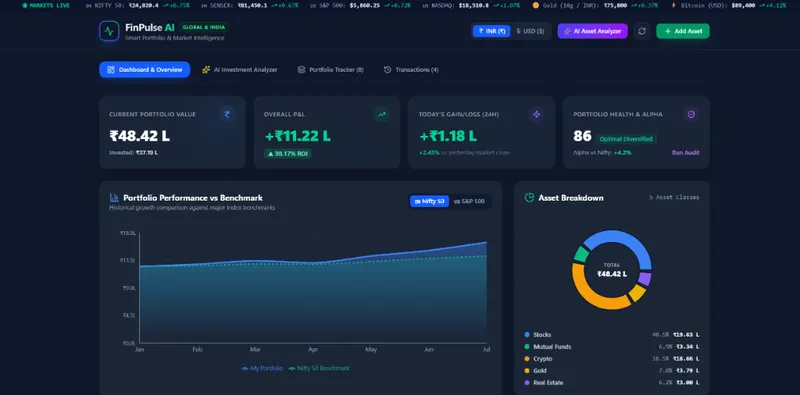Click the shield icon on Portfolio Health card
The height and width of the screenshot is (395, 800).
click(x=691, y=114)
